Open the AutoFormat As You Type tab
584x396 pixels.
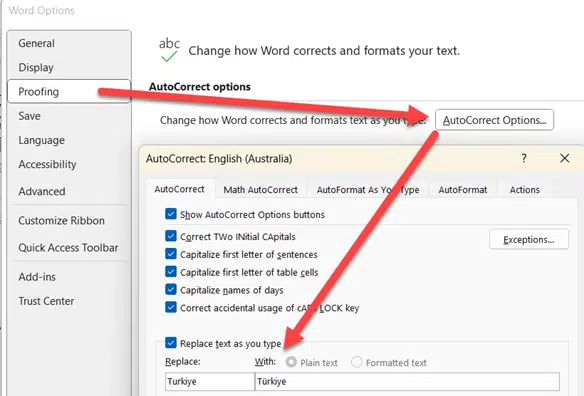click(x=368, y=190)
